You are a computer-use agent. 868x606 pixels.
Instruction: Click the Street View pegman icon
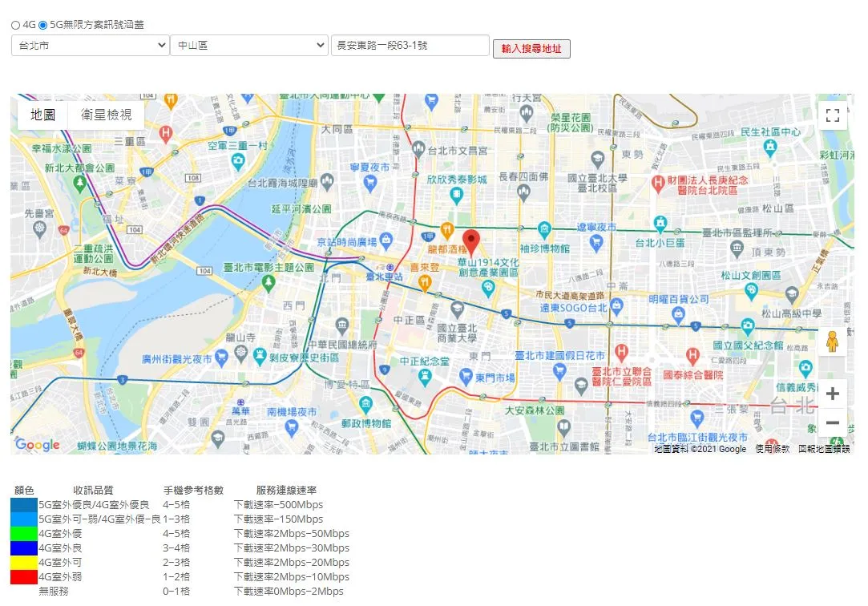[x=832, y=341]
